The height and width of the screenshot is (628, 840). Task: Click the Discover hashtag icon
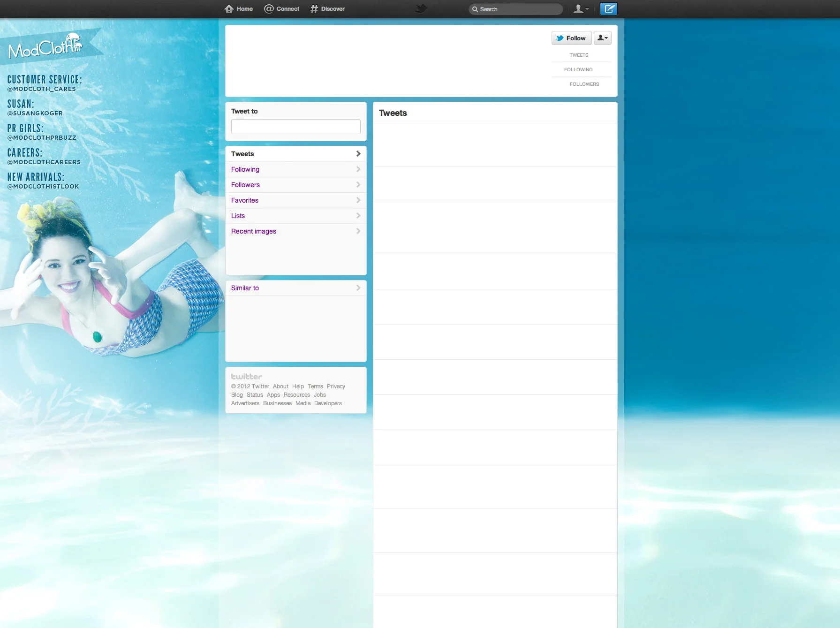click(314, 9)
